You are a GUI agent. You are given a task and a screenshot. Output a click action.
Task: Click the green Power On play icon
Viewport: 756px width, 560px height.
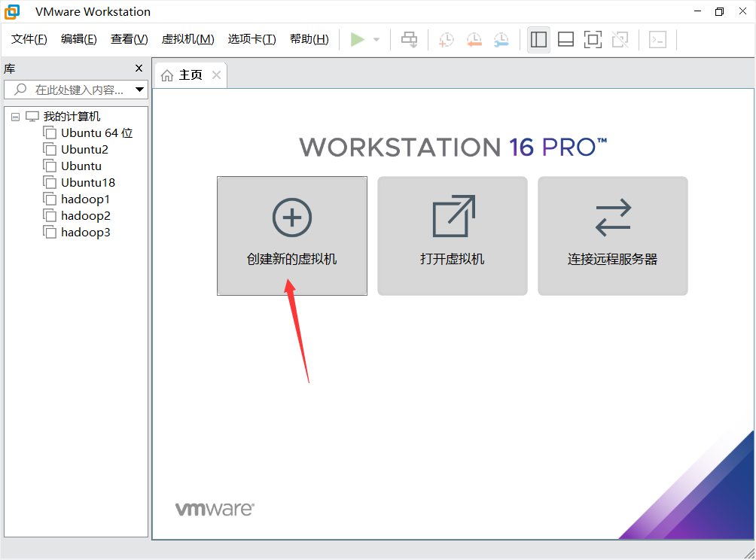coord(357,40)
